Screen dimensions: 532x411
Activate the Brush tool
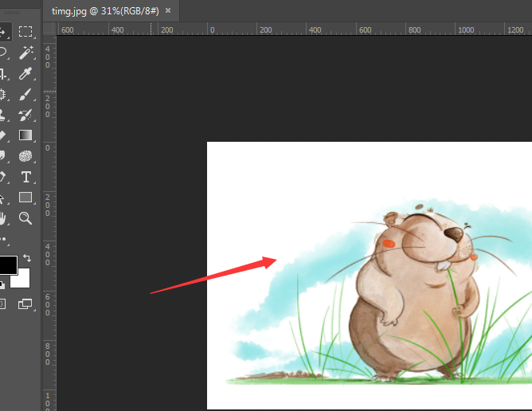pos(25,95)
